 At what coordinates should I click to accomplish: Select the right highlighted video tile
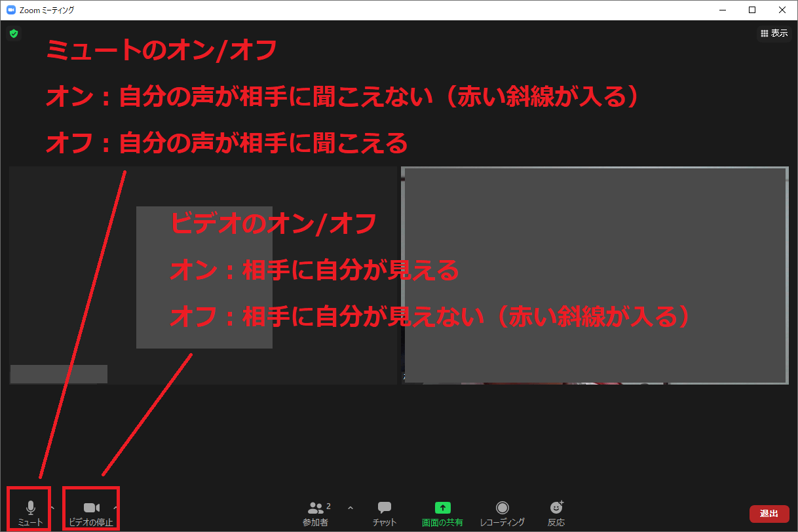click(x=594, y=275)
